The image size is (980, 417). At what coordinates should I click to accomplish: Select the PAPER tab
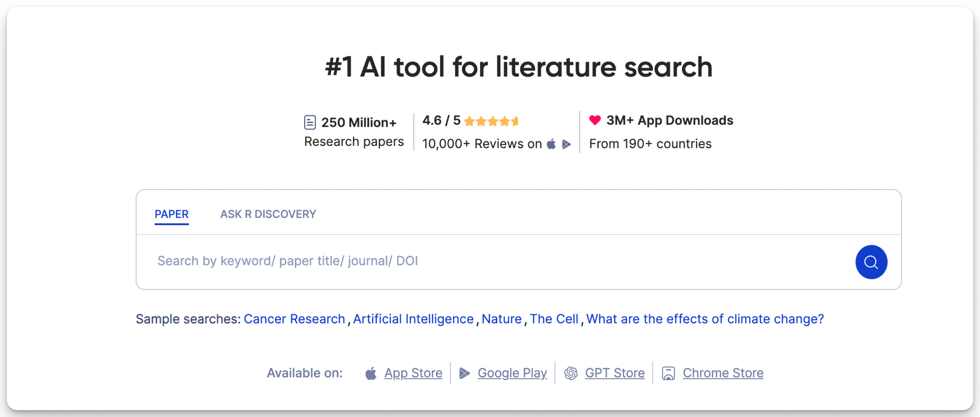tap(172, 214)
